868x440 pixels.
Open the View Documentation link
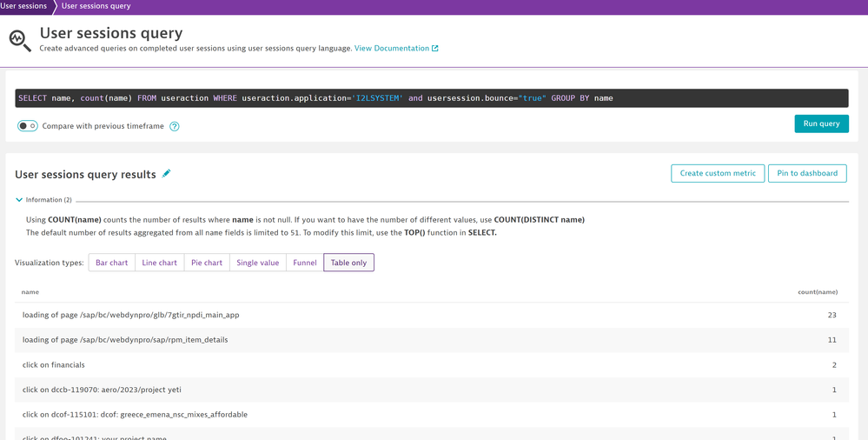[391, 49]
